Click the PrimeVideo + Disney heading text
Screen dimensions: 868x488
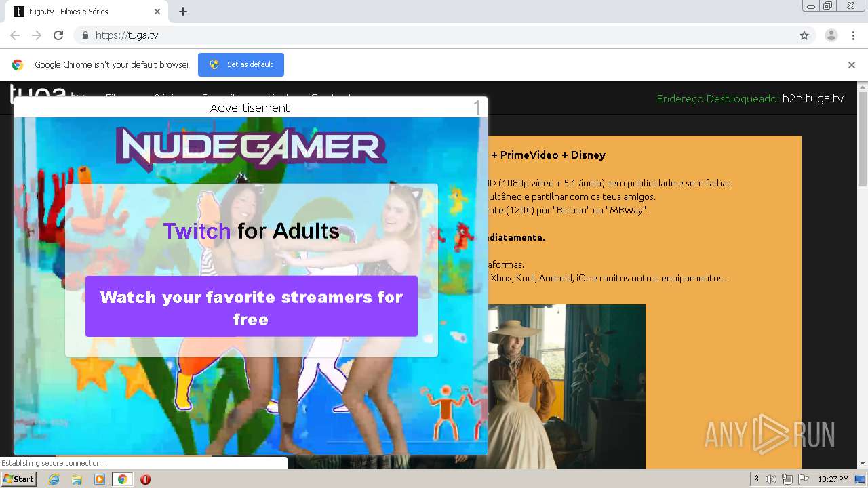pos(548,155)
